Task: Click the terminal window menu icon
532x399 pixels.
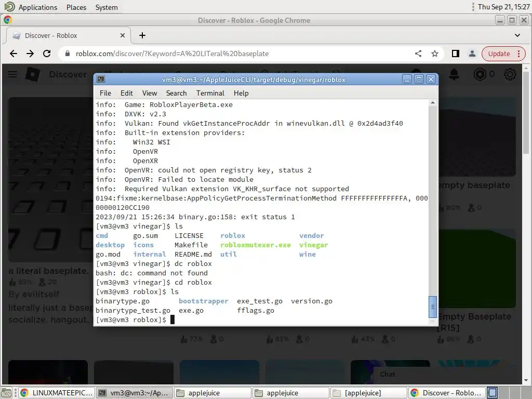Action: [x=101, y=79]
